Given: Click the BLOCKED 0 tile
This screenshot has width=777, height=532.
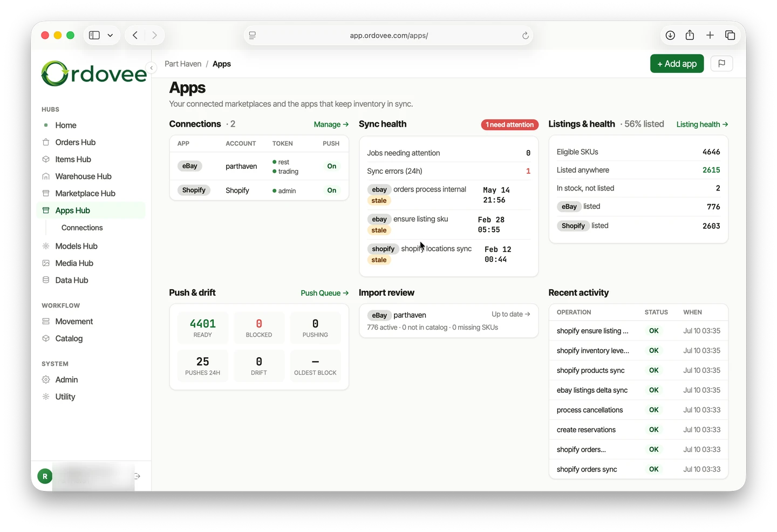Looking at the screenshot, I should click(x=259, y=328).
